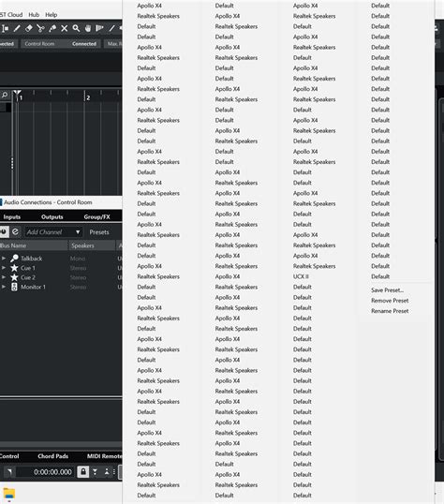Image resolution: width=444 pixels, height=504 pixels.
Task: Select the Mute X tool
Action: pyautogui.click(x=65, y=29)
